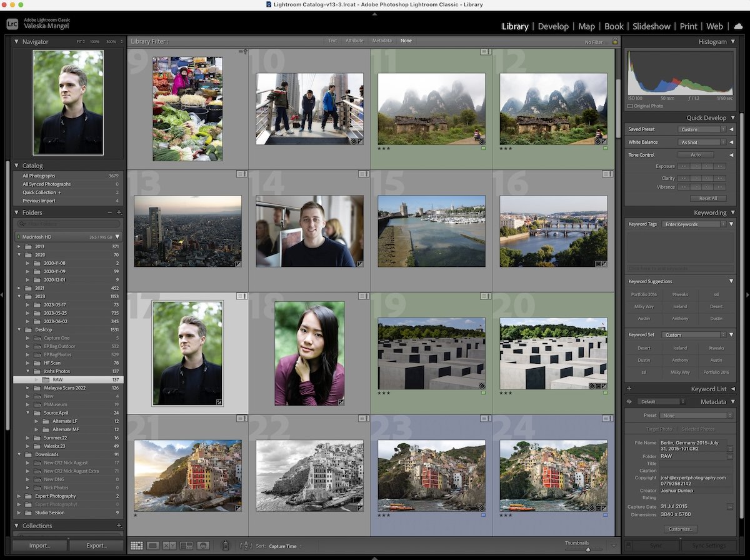This screenshot has width=750, height=560.
Task: Select the Metadata filter tab
Action: [x=382, y=41]
